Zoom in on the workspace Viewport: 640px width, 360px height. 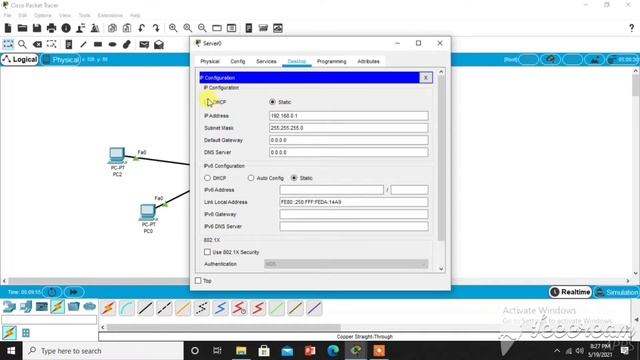173,28
